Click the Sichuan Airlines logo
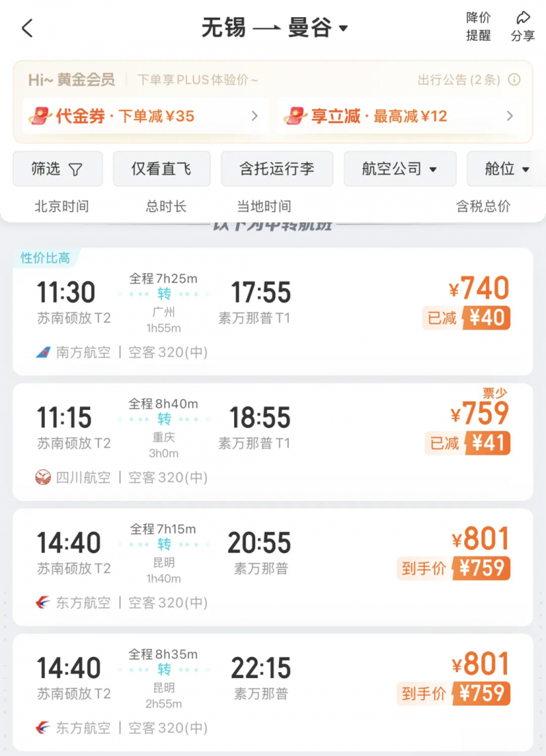The height and width of the screenshot is (756, 546). [43, 478]
